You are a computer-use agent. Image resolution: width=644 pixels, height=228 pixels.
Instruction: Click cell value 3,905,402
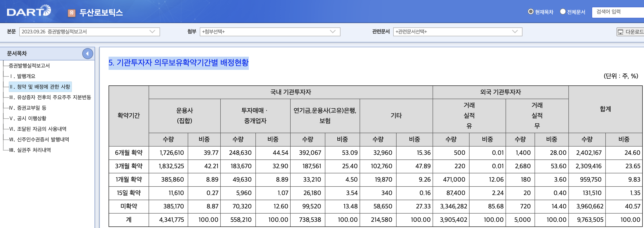point(453,220)
